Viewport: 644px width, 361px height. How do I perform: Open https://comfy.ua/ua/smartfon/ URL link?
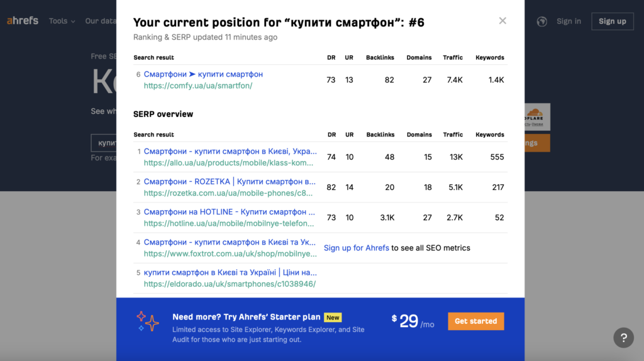pyautogui.click(x=198, y=86)
